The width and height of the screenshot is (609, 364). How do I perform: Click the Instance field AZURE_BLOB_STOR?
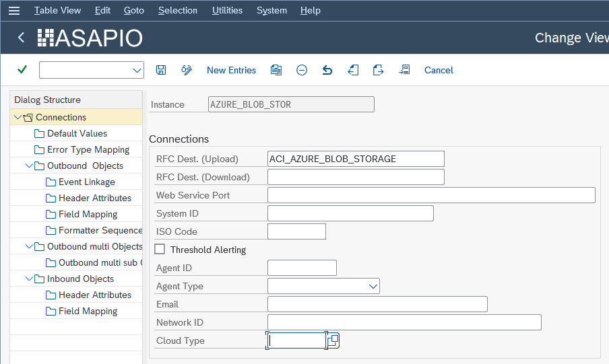click(291, 104)
